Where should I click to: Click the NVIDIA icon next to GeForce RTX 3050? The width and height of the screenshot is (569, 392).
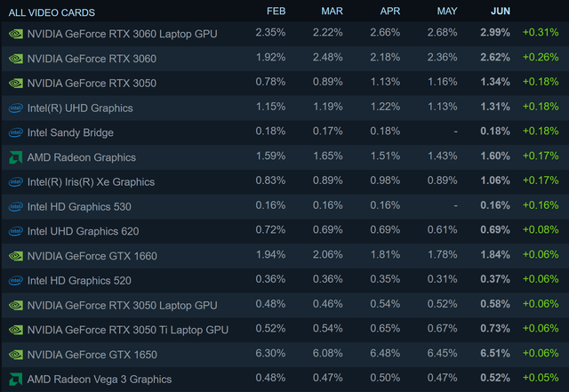pos(15,84)
